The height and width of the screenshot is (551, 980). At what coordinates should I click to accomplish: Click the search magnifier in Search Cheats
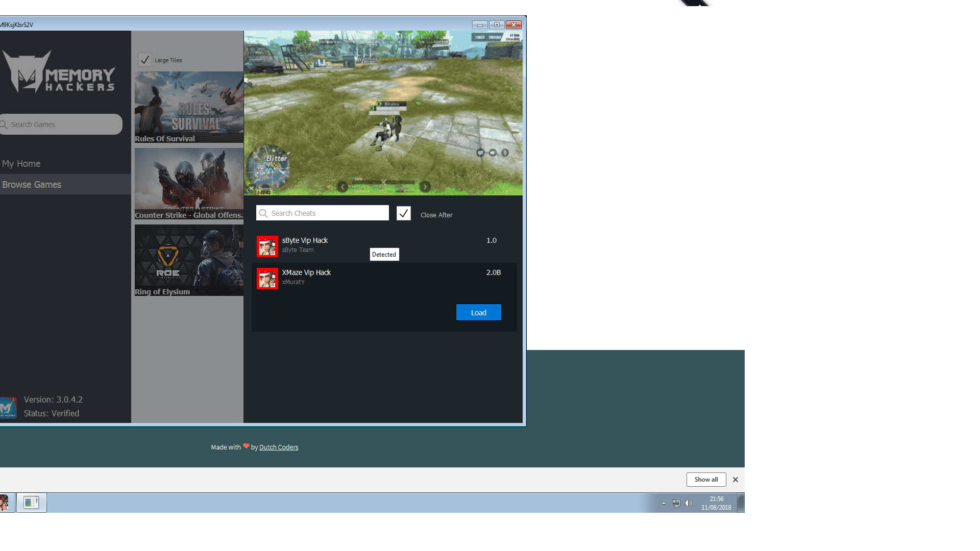pyautogui.click(x=263, y=213)
